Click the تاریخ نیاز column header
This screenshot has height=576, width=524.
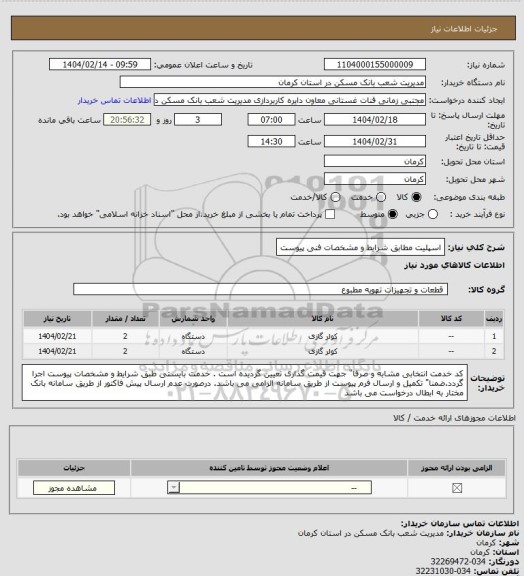pyautogui.click(x=57, y=319)
